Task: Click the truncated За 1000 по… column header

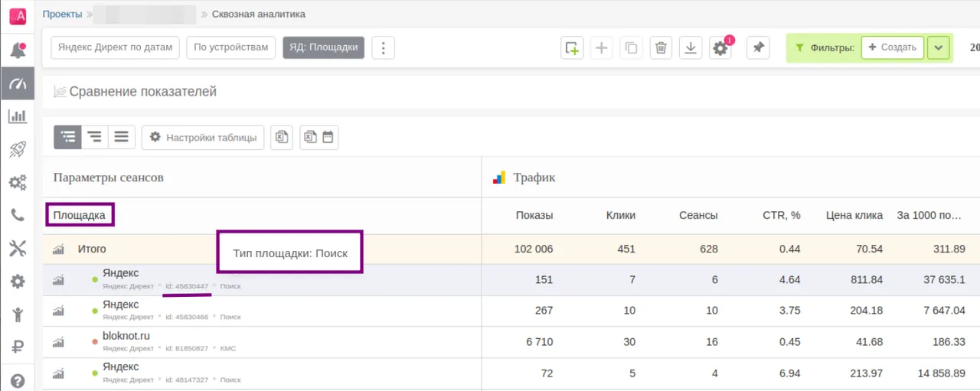Action: point(929,215)
